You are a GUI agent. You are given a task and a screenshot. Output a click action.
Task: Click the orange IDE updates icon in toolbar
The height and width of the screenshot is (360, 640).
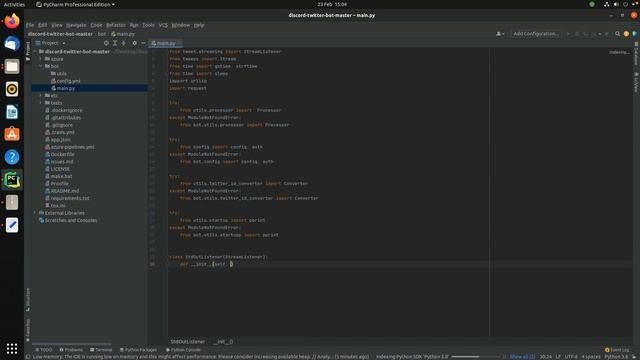626,34
